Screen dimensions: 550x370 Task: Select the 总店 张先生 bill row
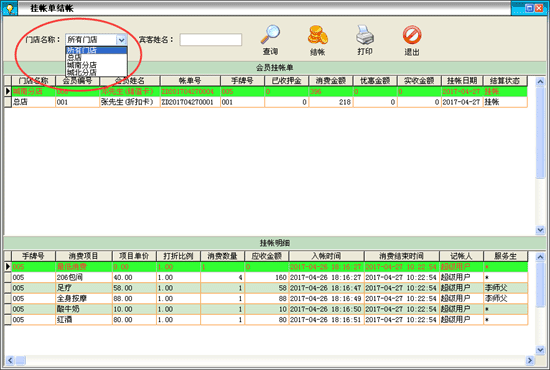pos(266,102)
